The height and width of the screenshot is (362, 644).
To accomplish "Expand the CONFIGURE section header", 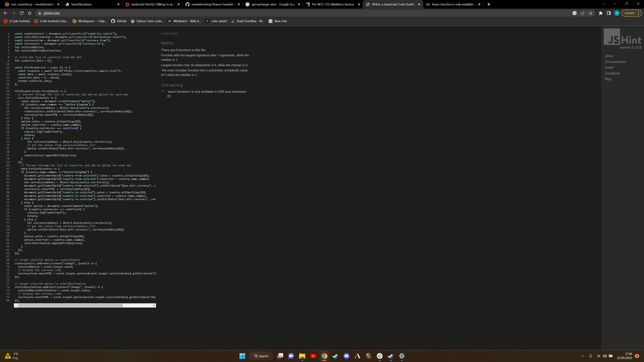I will [169, 34].
